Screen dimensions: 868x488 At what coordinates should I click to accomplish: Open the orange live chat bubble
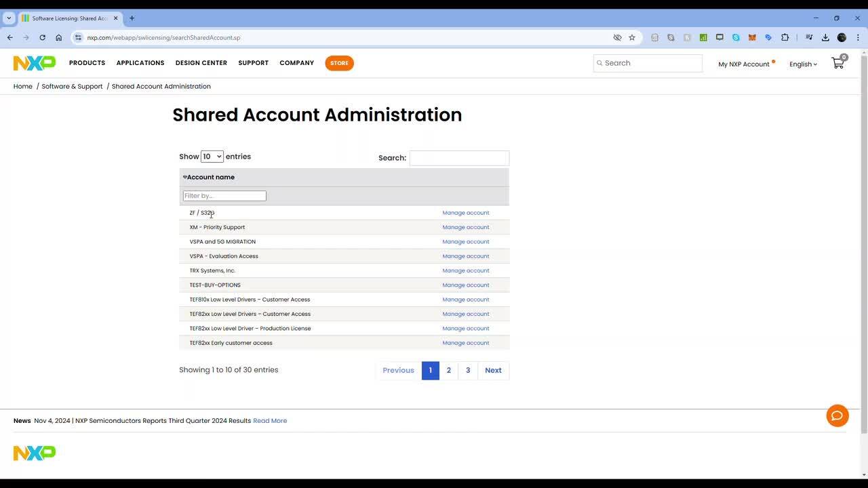(837, 415)
